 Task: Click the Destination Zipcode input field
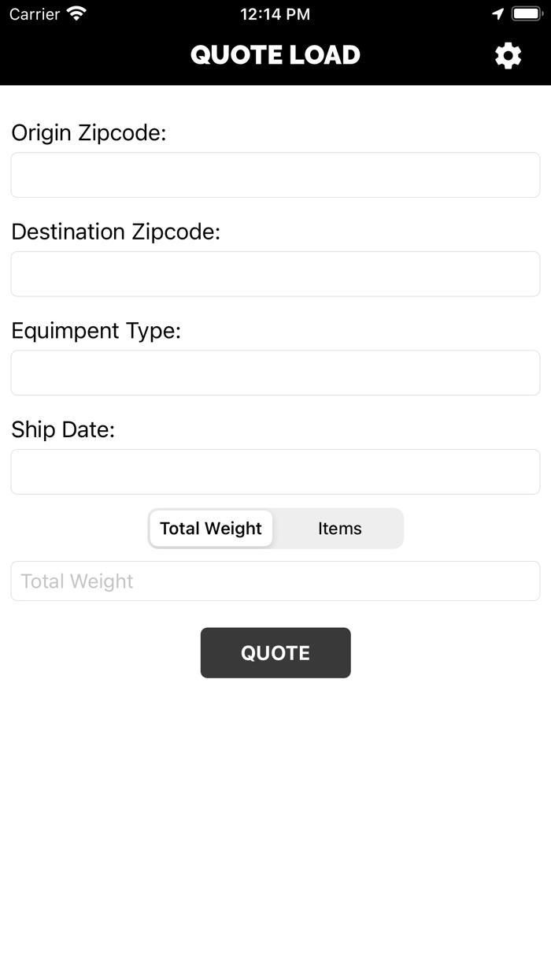[x=275, y=273]
